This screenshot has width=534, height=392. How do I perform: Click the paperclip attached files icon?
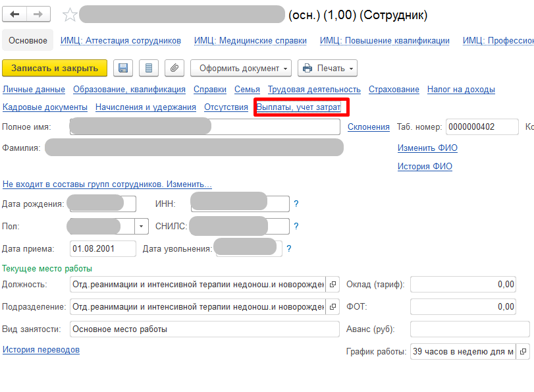click(174, 68)
